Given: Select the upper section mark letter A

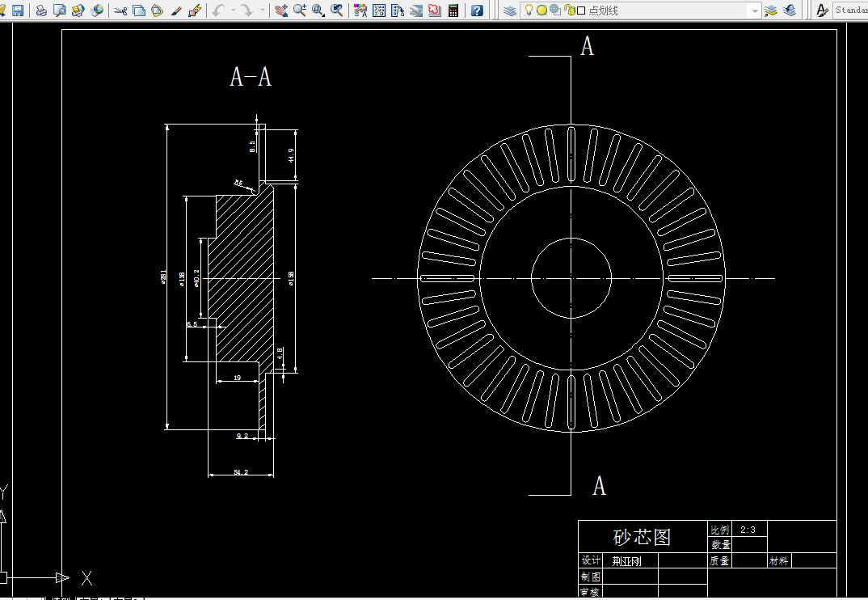Looking at the screenshot, I should click(x=588, y=45).
